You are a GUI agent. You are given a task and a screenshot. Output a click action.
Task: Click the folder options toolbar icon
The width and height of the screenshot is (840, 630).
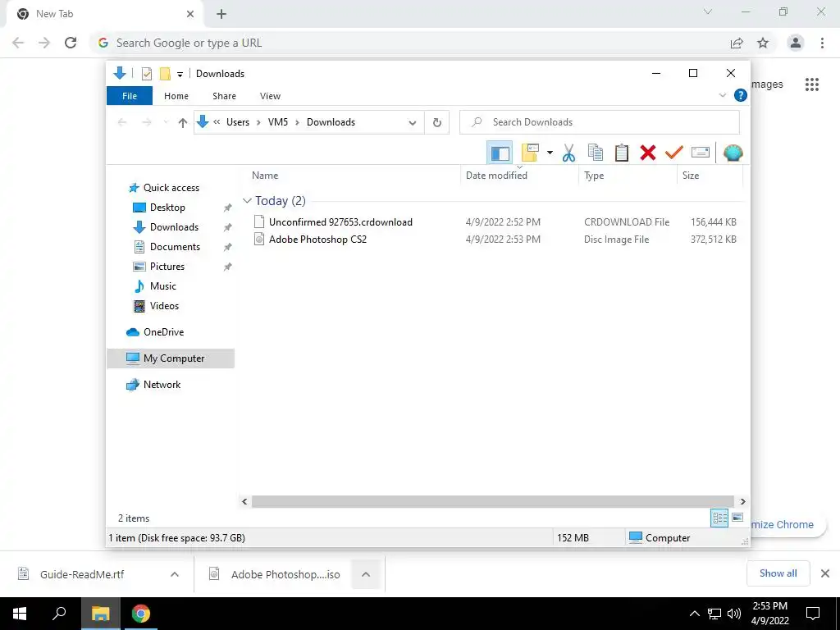pyautogui.click(x=529, y=153)
